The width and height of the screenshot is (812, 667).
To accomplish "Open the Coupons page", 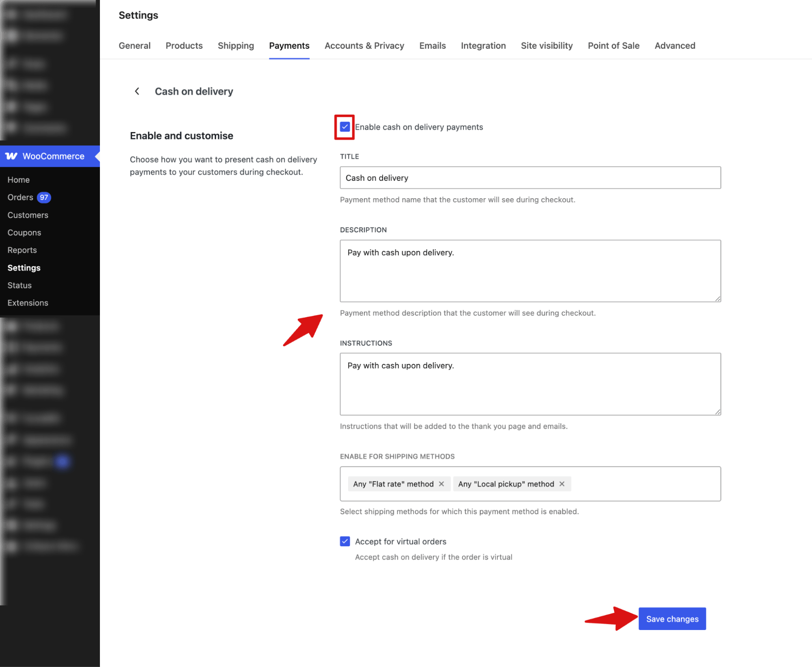I will [24, 232].
